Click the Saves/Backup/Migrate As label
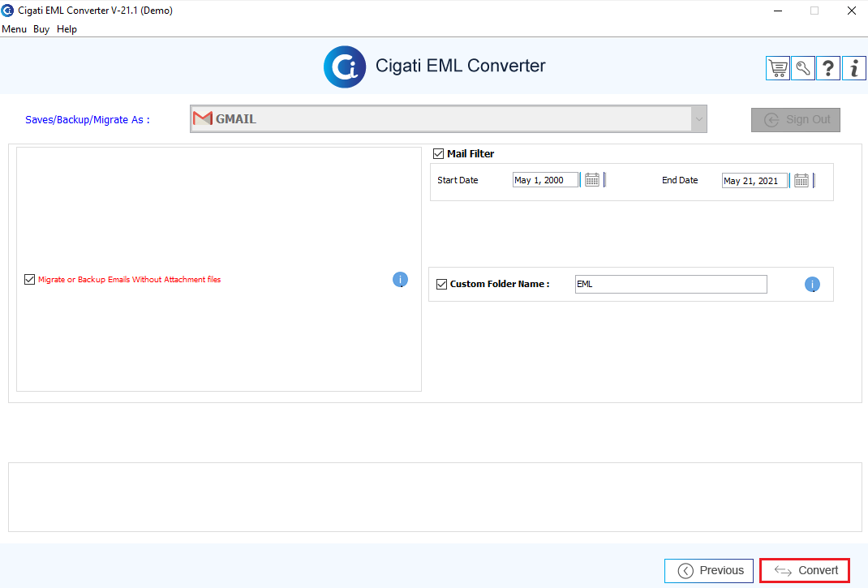Screen dimensions: 868x588 (x=88, y=120)
